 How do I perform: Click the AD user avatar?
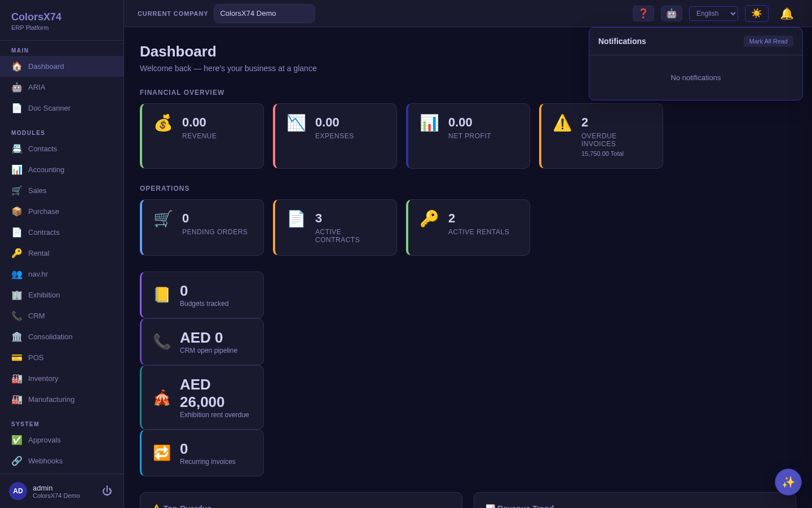(x=18, y=491)
